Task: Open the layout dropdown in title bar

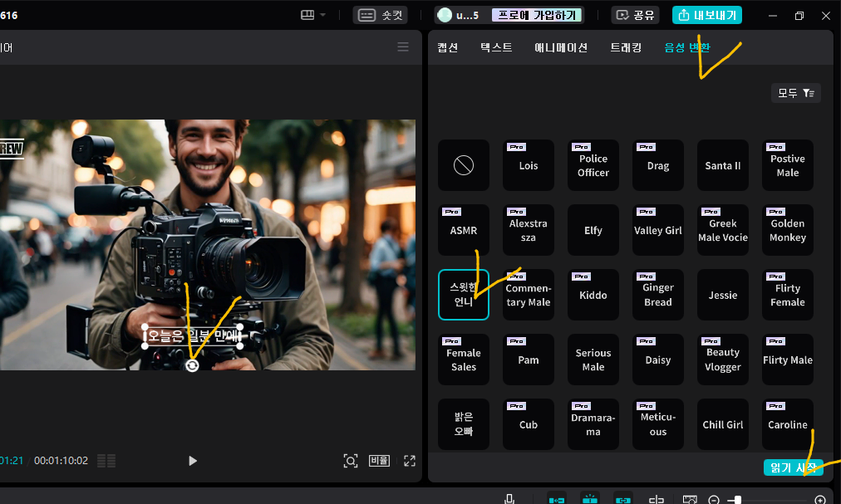Action: [313, 15]
